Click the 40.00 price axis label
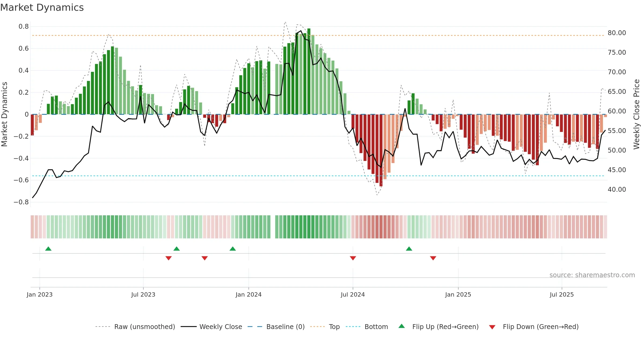This screenshot has width=644, height=362. click(617, 189)
